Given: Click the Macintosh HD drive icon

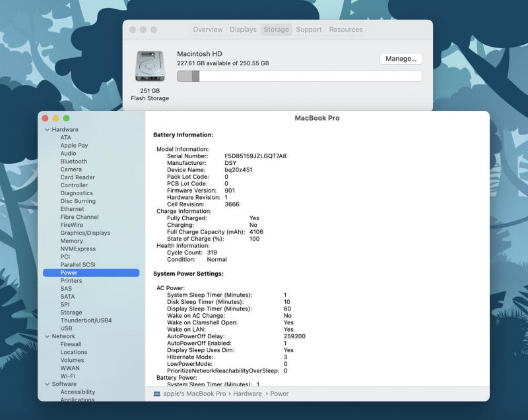Looking at the screenshot, I should [x=150, y=66].
